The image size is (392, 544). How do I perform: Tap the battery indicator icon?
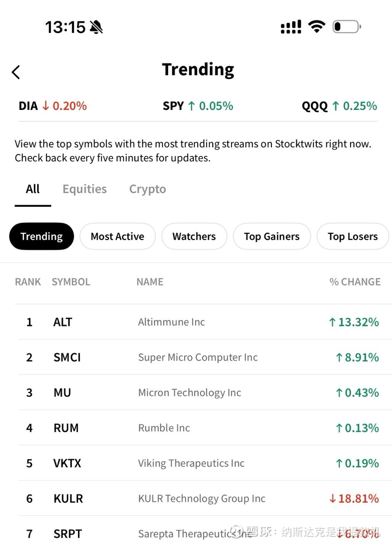click(347, 27)
